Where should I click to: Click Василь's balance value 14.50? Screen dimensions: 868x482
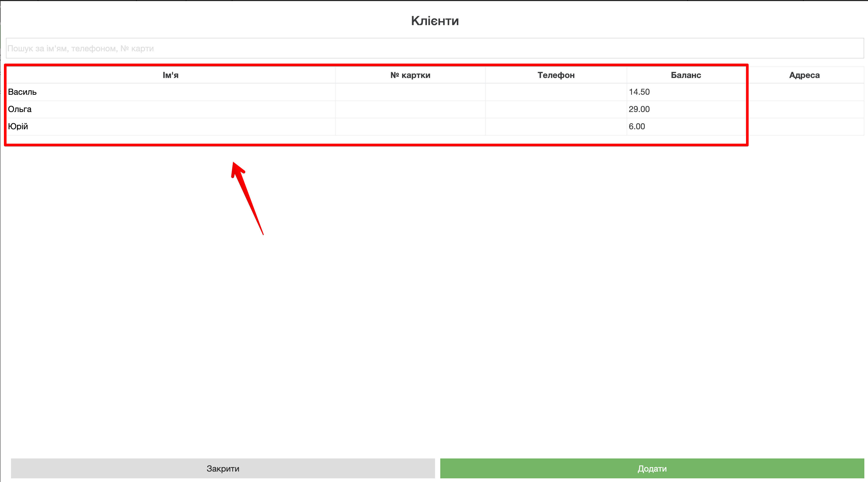[x=639, y=92]
